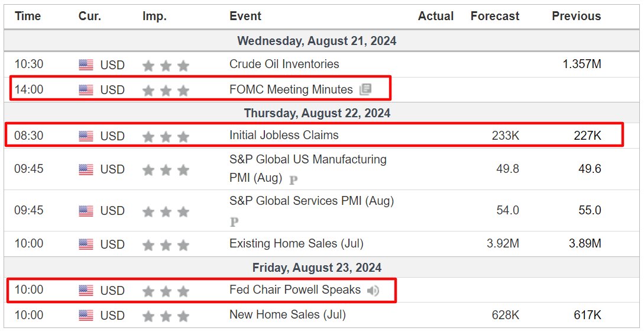Click importance stars for Crude Oil Inventories
Image resolution: width=644 pixels, height=331 pixels.
(x=166, y=65)
